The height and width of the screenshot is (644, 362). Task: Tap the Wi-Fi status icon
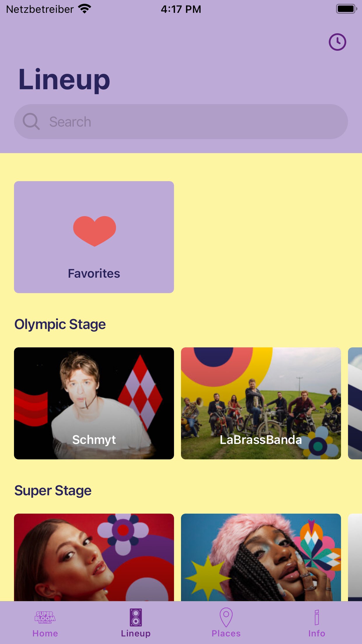pos(85,9)
